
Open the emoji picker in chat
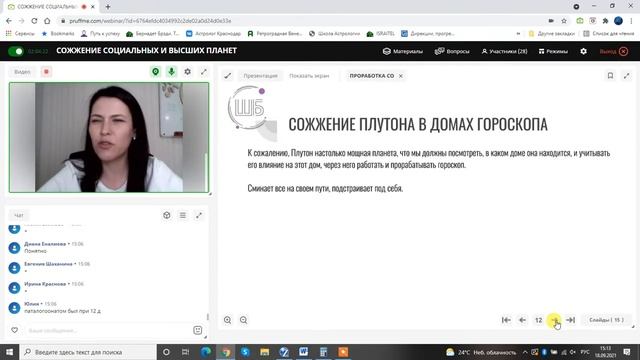coord(198,330)
